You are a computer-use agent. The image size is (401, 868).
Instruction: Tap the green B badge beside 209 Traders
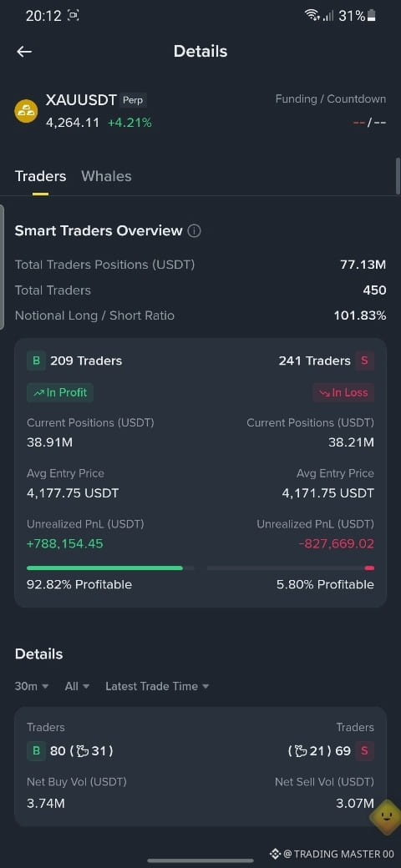(x=36, y=361)
